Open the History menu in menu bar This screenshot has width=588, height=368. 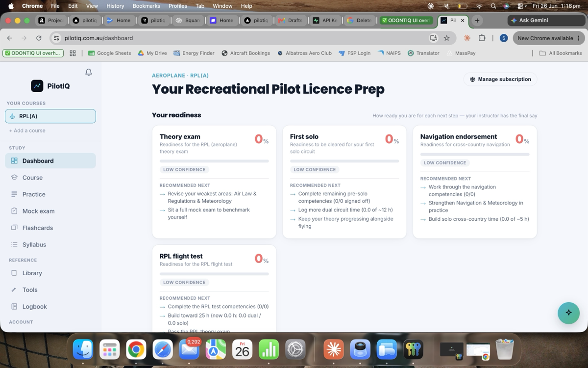(115, 6)
